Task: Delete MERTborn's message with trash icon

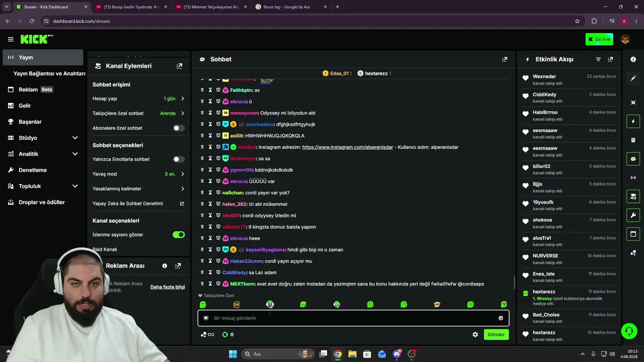Action: (202, 284)
